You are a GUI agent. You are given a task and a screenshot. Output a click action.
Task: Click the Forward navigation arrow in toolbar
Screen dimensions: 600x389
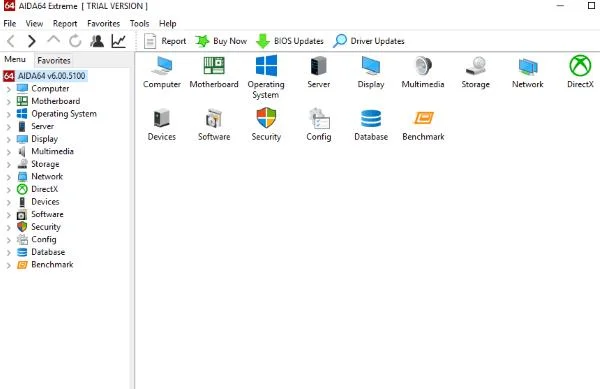(32, 41)
